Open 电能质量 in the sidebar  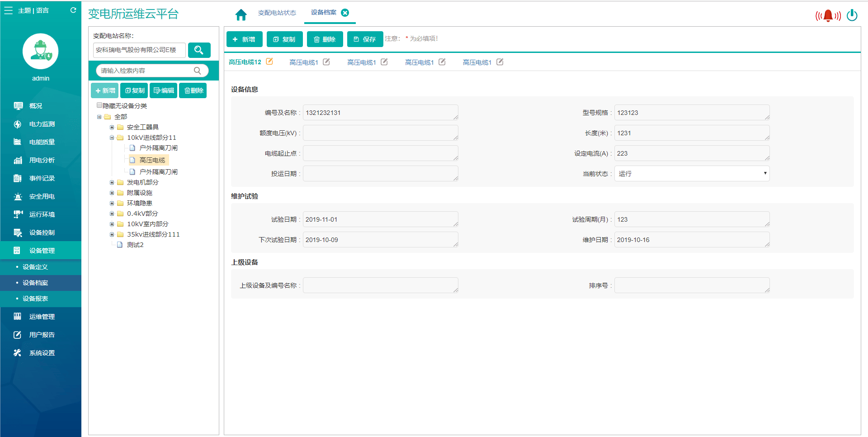coord(41,142)
